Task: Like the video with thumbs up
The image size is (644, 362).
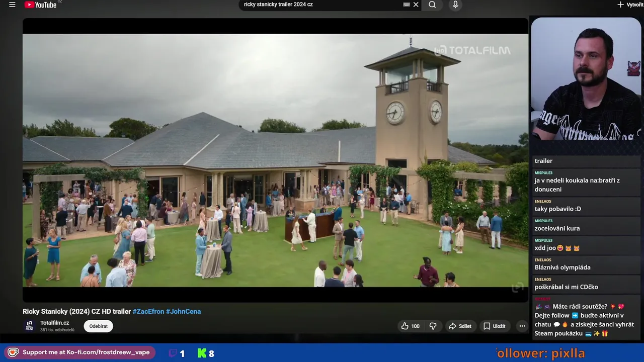Action: (x=410, y=326)
